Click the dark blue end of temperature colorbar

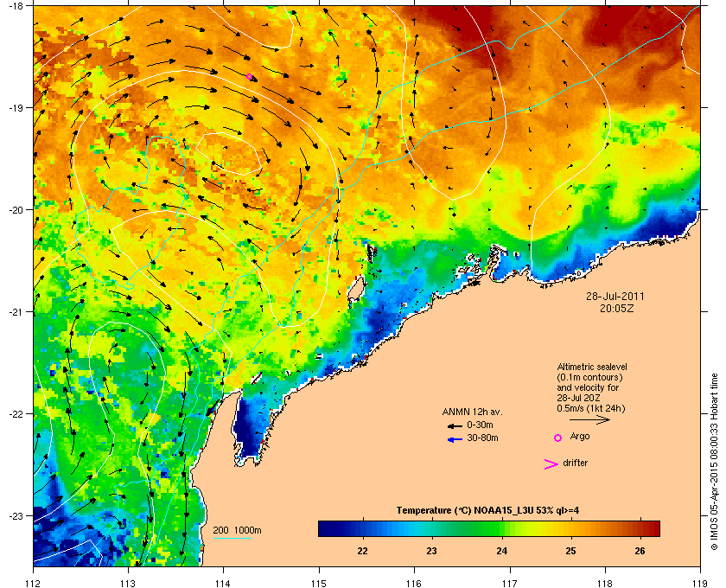coord(323,528)
